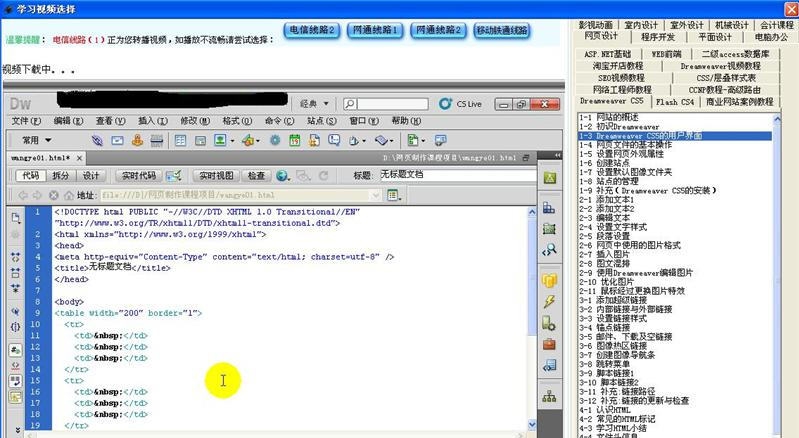Click the Widget gear insert icon
799x438 pixels.
[275, 140]
